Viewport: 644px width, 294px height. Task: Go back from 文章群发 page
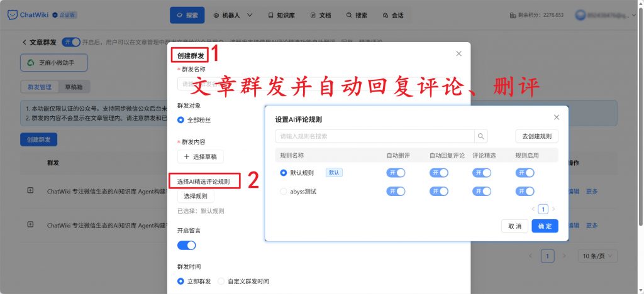click(25, 42)
